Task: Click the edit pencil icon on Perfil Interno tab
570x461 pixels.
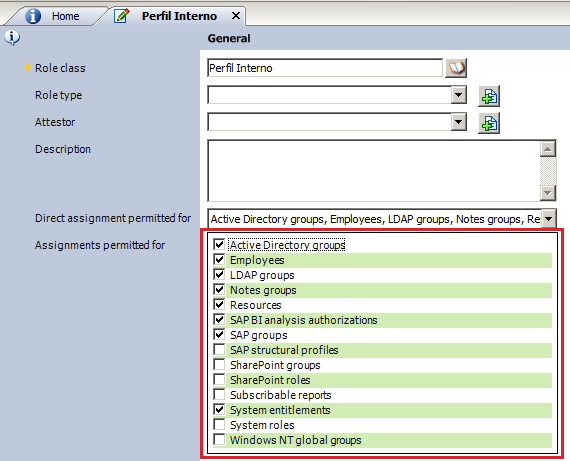Action: click(x=122, y=16)
